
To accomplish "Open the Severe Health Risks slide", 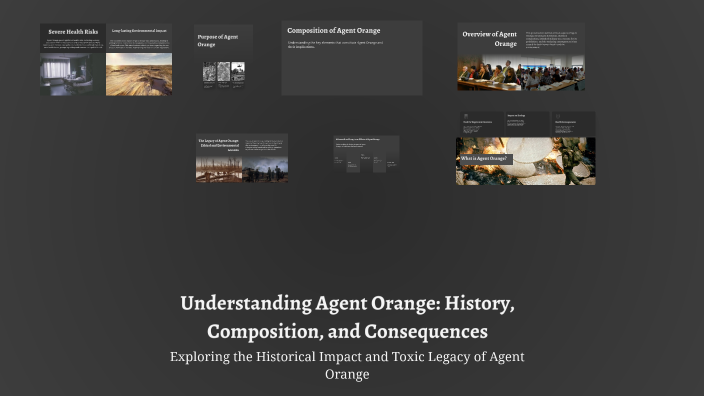I will 73,59.
